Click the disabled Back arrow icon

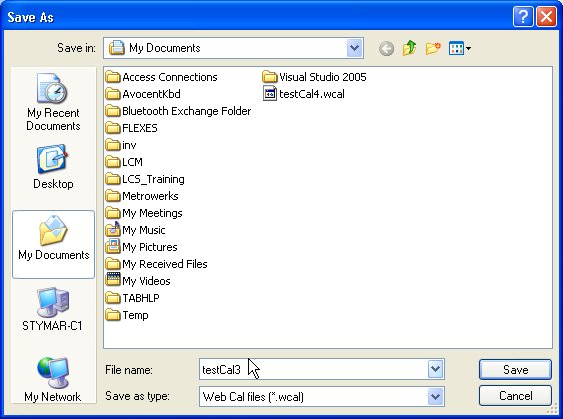(x=386, y=48)
